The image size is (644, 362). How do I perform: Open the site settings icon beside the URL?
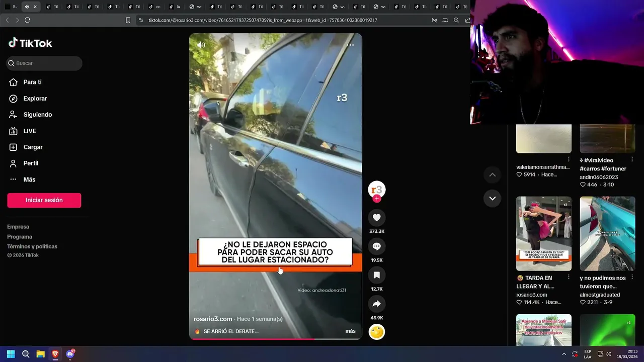[141, 20]
